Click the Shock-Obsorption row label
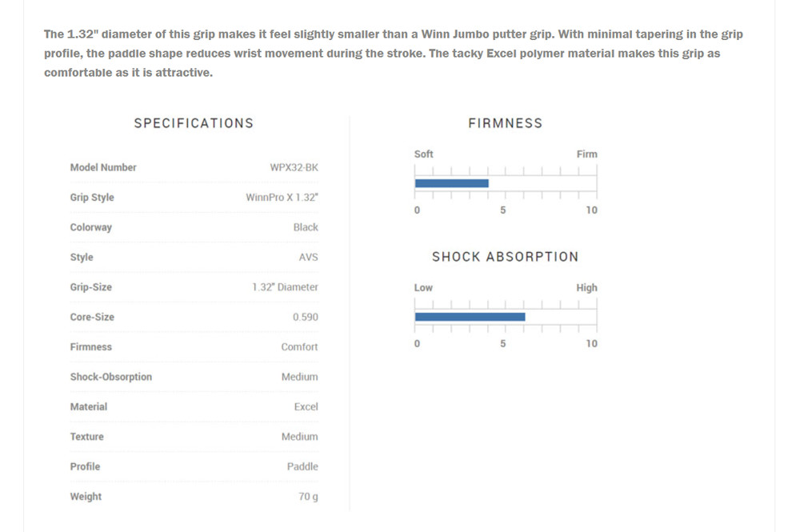800x532 pixels. pyautogui.click(x=111, y=377)
